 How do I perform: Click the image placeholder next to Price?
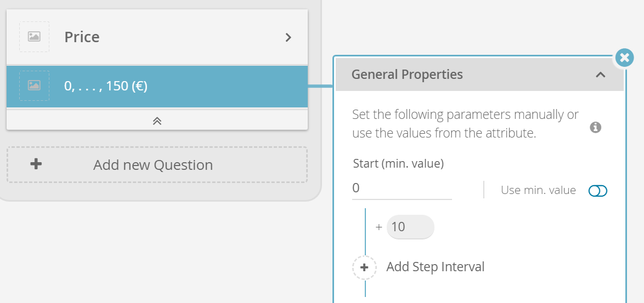click(34, 37)
